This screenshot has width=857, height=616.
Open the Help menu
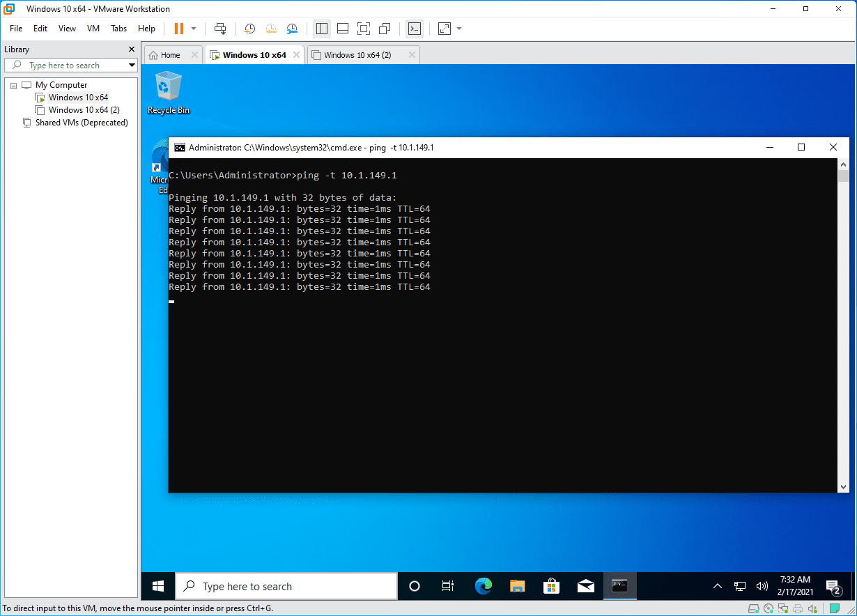click(x=146, y=29)
